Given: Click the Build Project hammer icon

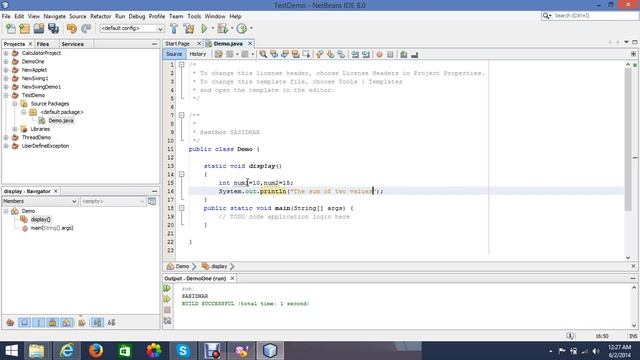Looking at the screenshot, I should [x=174, y=29].
